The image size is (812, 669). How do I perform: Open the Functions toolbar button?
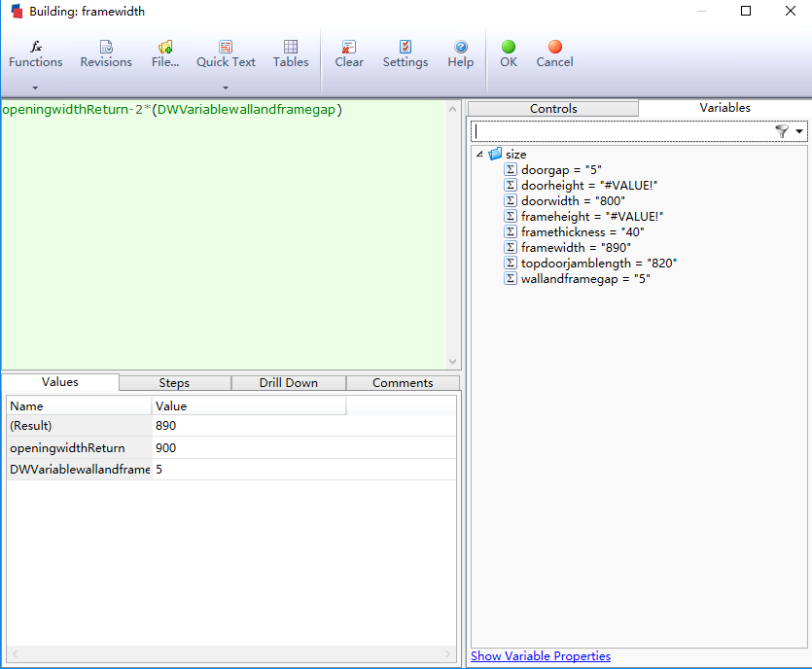35,53
